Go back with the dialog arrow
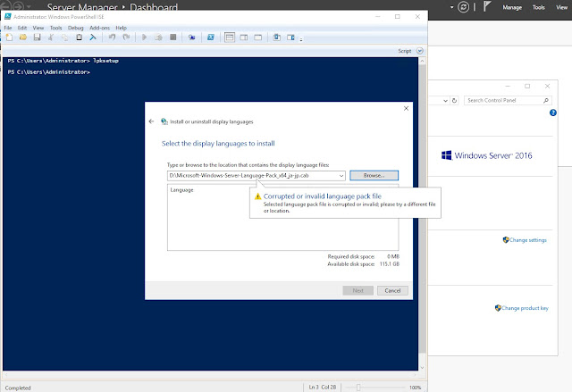572x392 pixels. tap(151, 121)
